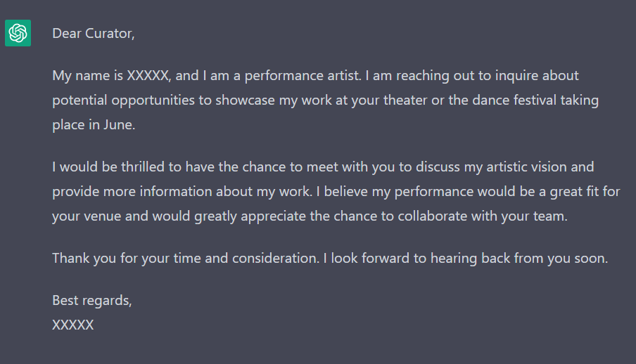The width and height of the screenshot is (636, 364).
Task: Click the phrase 'great fit for'
Action: click(x=585, y=192)
